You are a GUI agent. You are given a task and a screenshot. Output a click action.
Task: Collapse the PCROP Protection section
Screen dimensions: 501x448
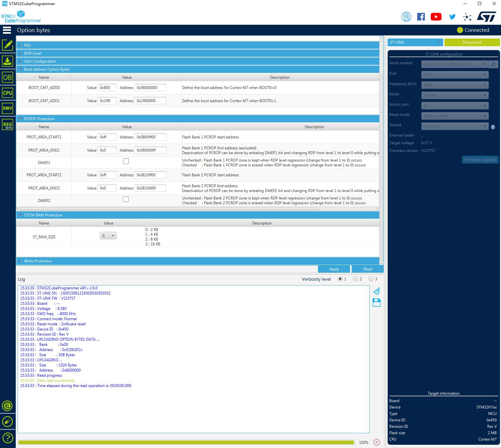[x=198, y=119]
